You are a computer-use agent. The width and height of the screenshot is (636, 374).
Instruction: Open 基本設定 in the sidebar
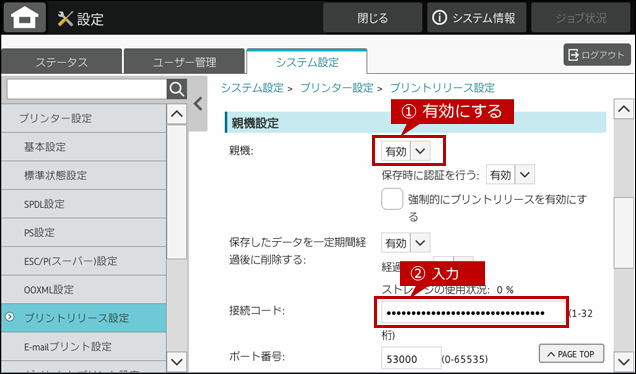84,147
